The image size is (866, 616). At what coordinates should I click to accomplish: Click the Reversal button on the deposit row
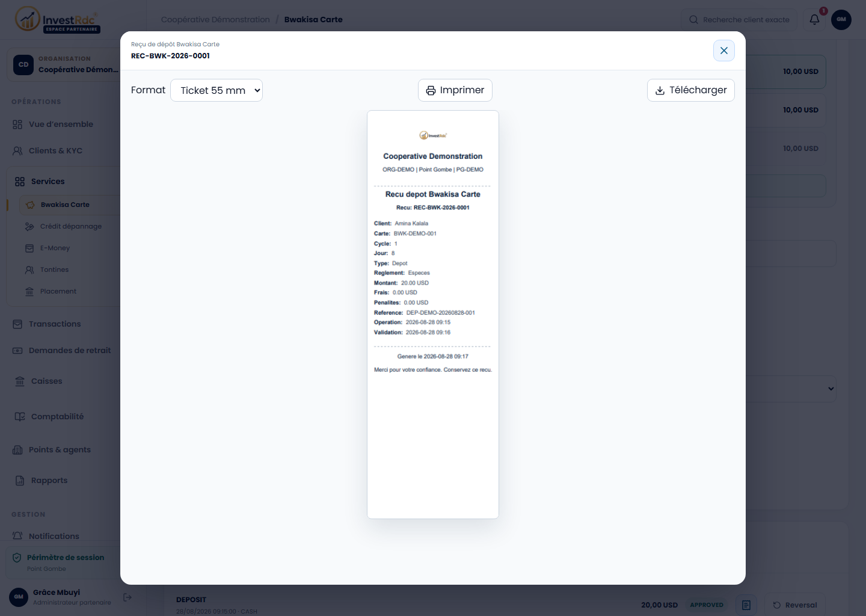click(x=795, y=605)
